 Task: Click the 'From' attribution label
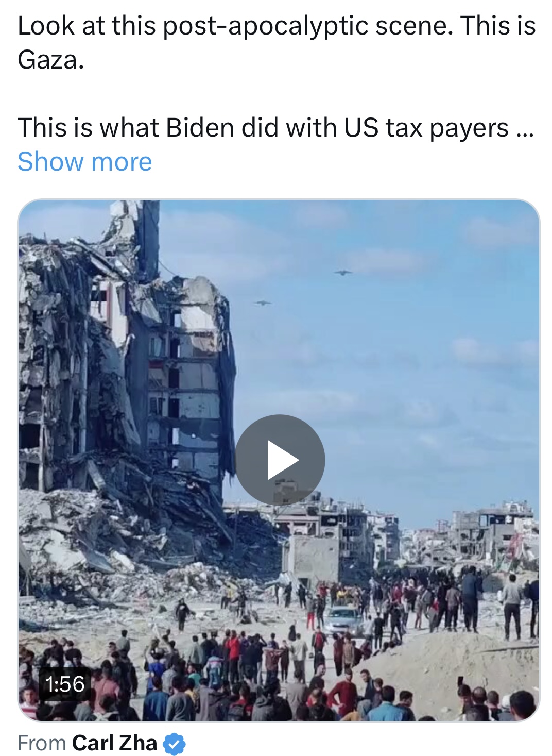(x=42, y=743)
